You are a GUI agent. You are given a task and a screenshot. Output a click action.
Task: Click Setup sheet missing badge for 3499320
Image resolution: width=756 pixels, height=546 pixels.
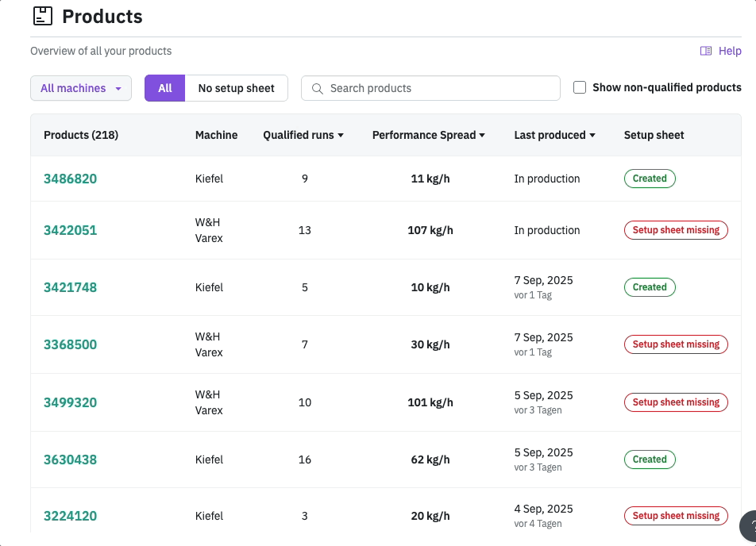[x=675, y=402]
